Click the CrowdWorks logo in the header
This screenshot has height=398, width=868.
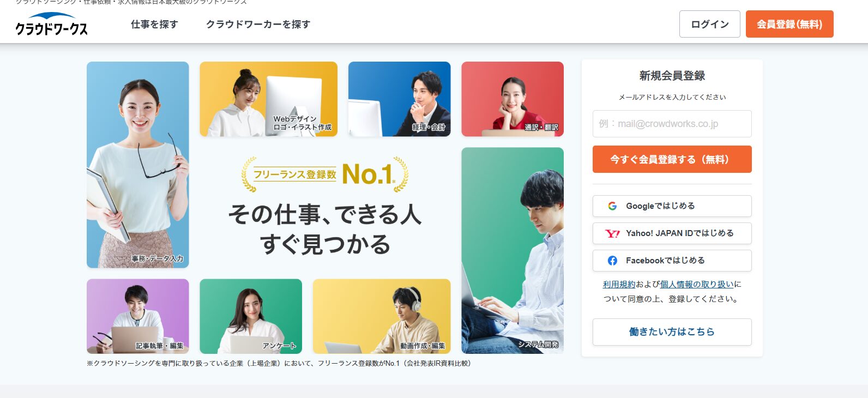pyautogui.click(x=51, y=24)
